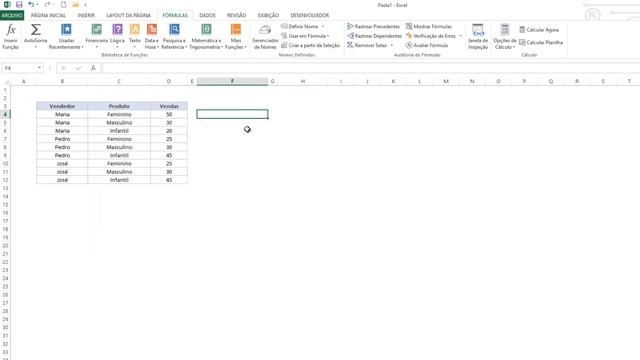Open Texto functions library
Screen dimensions: 640x360
(x=135, y=37)
